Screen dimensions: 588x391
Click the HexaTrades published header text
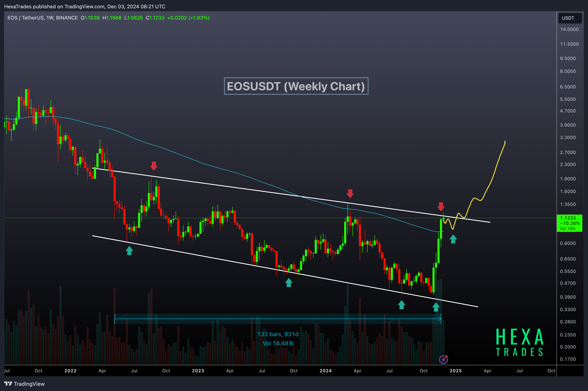coord(85,6)
